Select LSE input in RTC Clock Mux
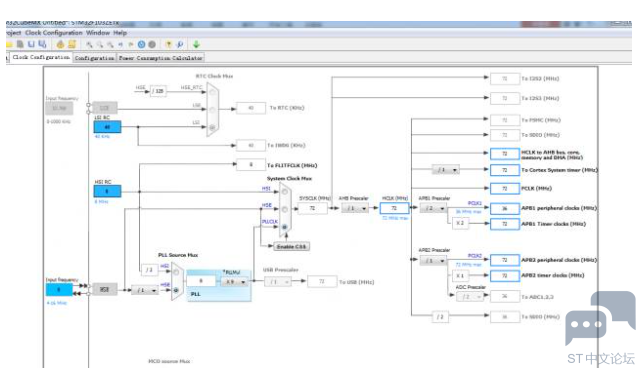Screen dimensions: 644x374 212,110
